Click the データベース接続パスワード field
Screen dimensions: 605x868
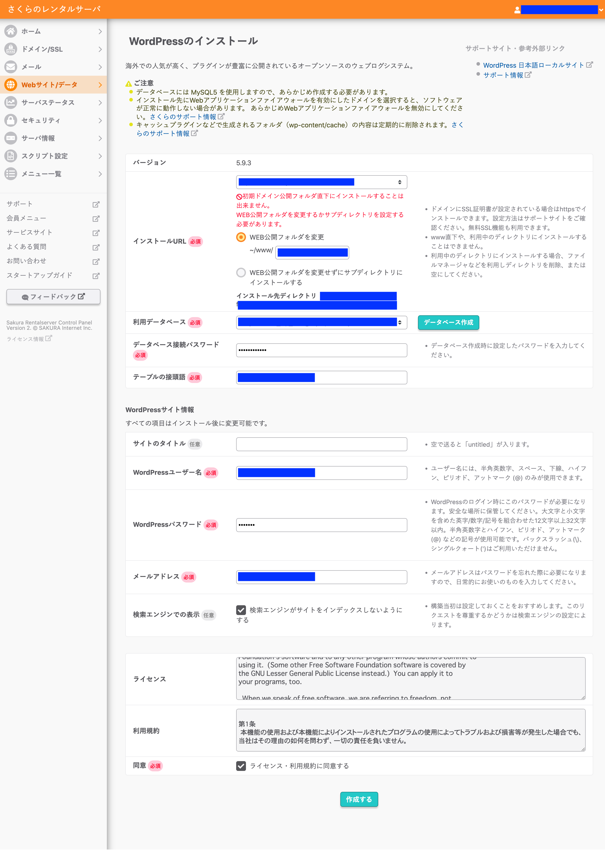coord(322,350)
